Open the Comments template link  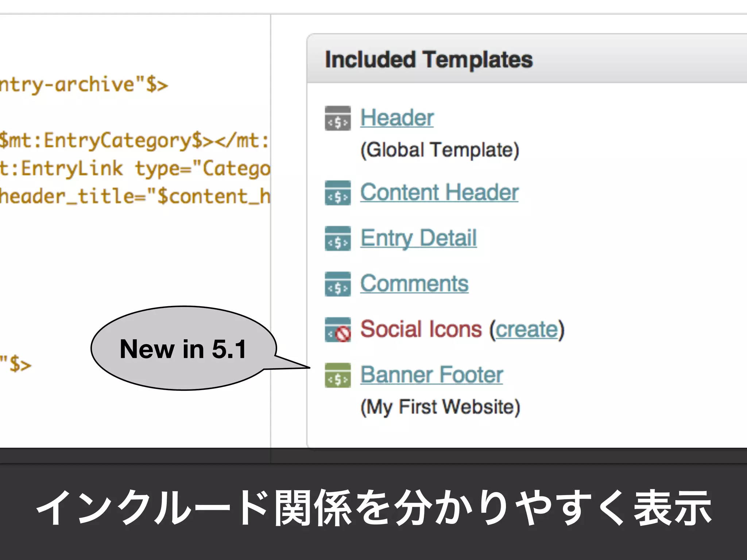point(414,284)
